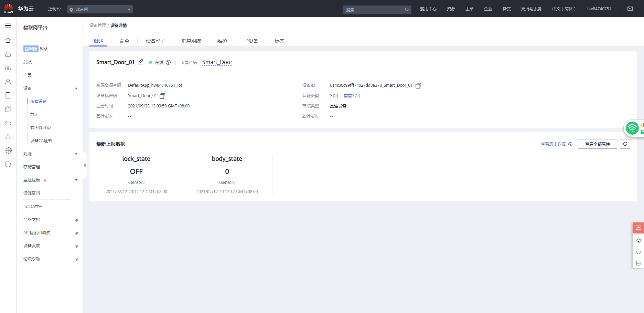
Task: Open 总览 in the sidebar
Action: (x=28, y=62)
